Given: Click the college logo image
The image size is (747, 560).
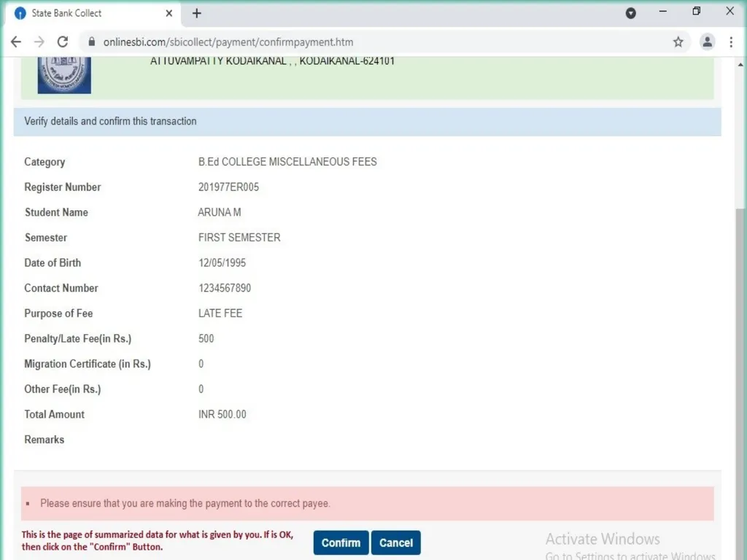Looking at the screenshot, I should click(64, 75).
